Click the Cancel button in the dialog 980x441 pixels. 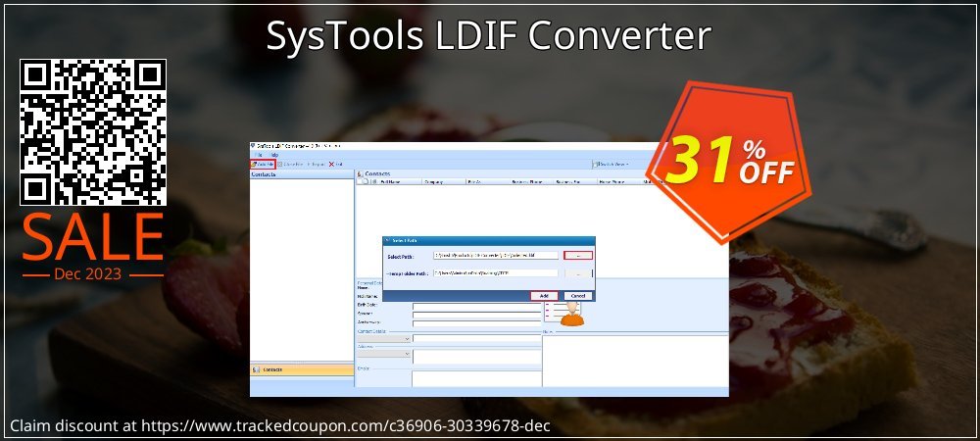click(577, 295)
